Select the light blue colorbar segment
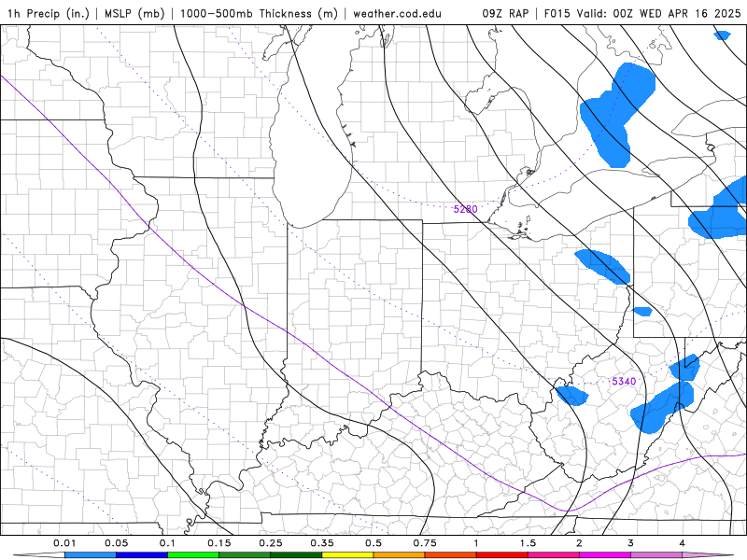This screenshot has width=747, height=560. pyautogui.click(x=90, y=555)
